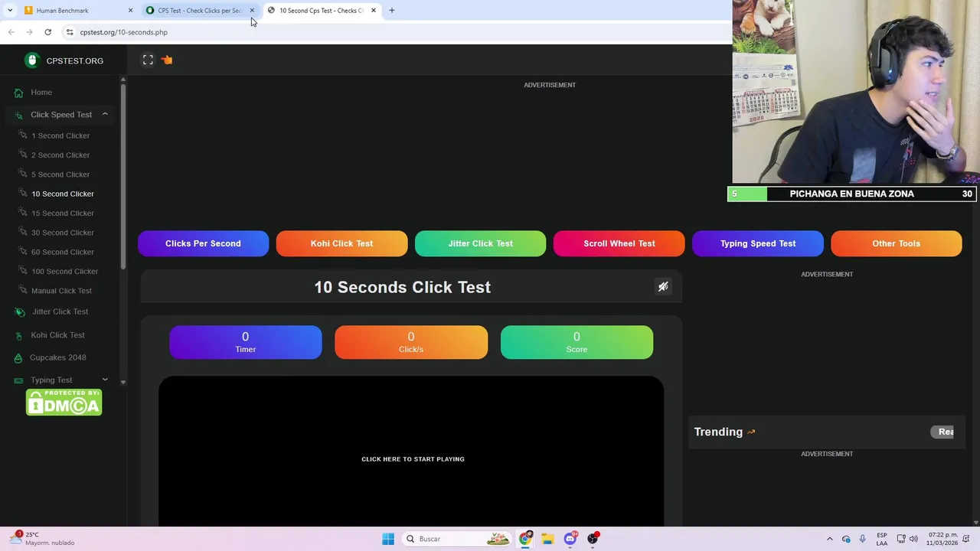The image size is (980, 551).
Task: Expand the Typing Test submenu
Action: coord(105,380)
